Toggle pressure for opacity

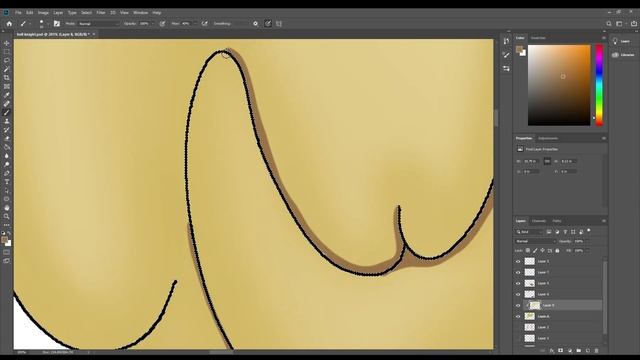coord(162,24)
